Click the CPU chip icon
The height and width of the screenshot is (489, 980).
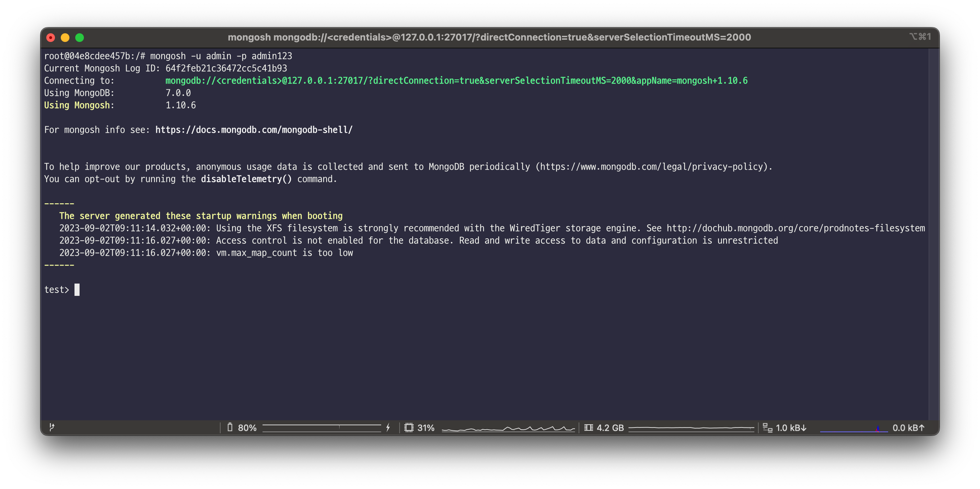pyautogui.click(x=409, y=428)
